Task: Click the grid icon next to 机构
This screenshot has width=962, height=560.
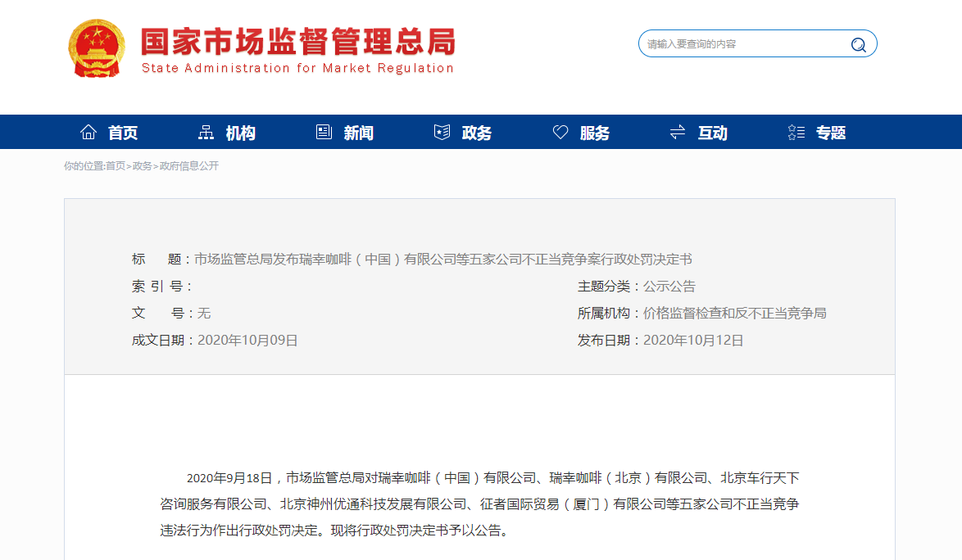Action: pyautogui.click(x=206, y=131)
